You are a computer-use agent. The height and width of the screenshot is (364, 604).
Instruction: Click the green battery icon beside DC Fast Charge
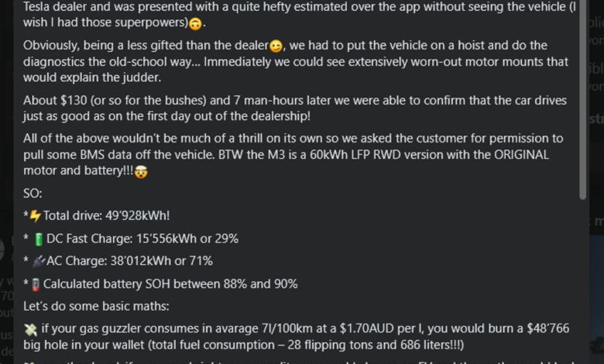pyautogui.click(x=39, y=239)
